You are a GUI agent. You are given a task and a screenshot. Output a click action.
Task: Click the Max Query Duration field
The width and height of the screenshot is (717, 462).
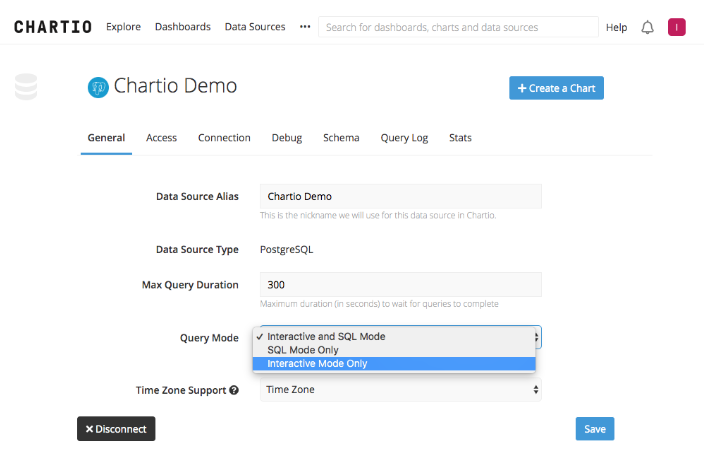point(401,285)
